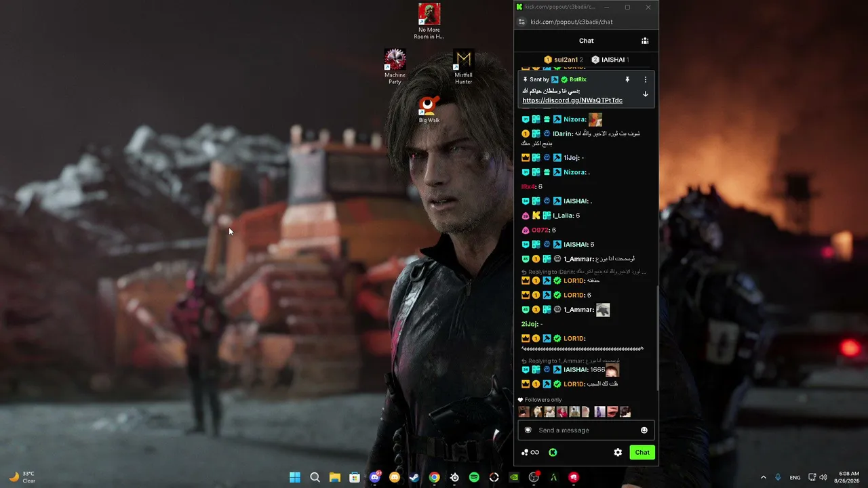Open O972 user card in chat
The width and height of the screenshot is (868, 488).
click(x=539, y=230)
